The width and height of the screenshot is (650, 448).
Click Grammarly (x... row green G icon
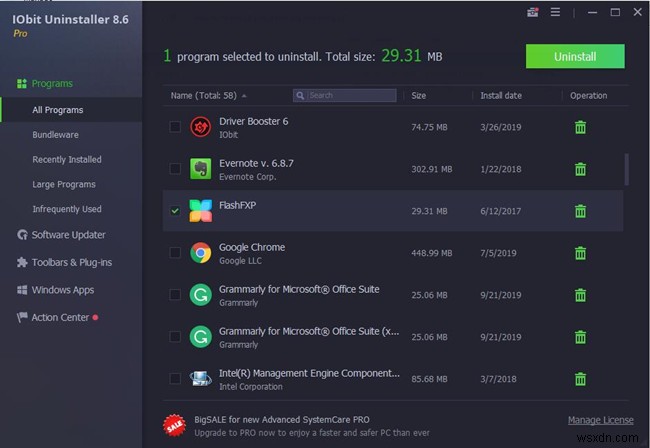pyautogui.click(x=201, y=337)
